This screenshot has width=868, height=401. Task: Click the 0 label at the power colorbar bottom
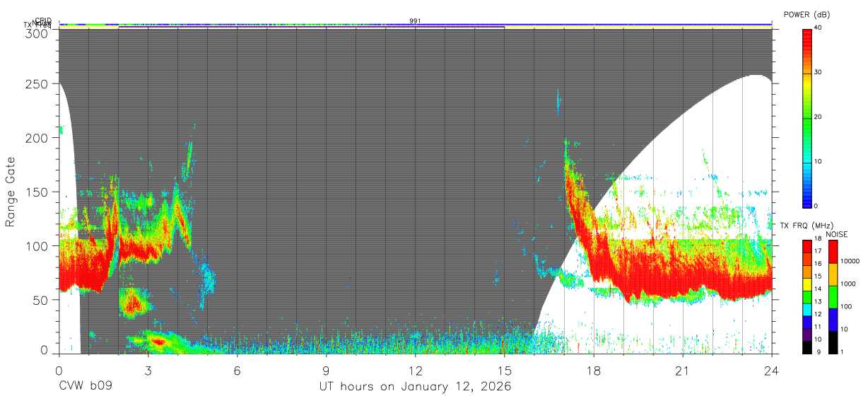816,206
